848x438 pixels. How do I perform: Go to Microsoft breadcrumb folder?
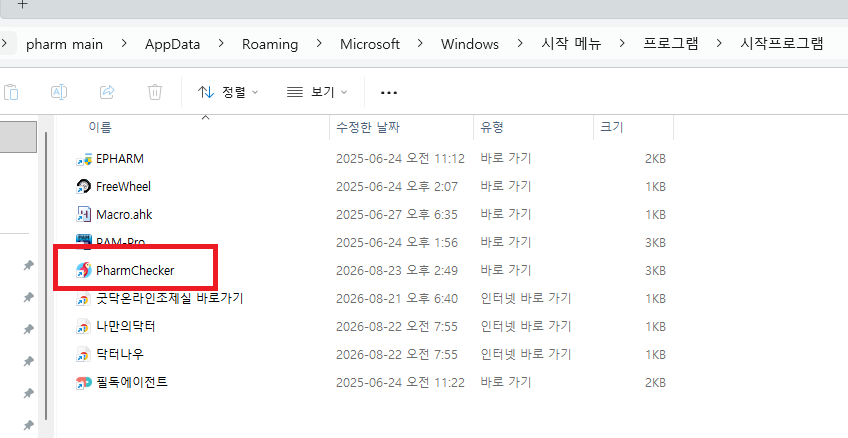(x=370, y=44)
